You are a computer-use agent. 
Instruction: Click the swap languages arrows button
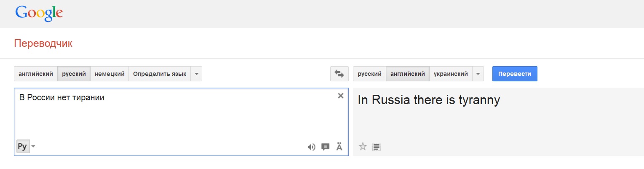click(339, 74)
